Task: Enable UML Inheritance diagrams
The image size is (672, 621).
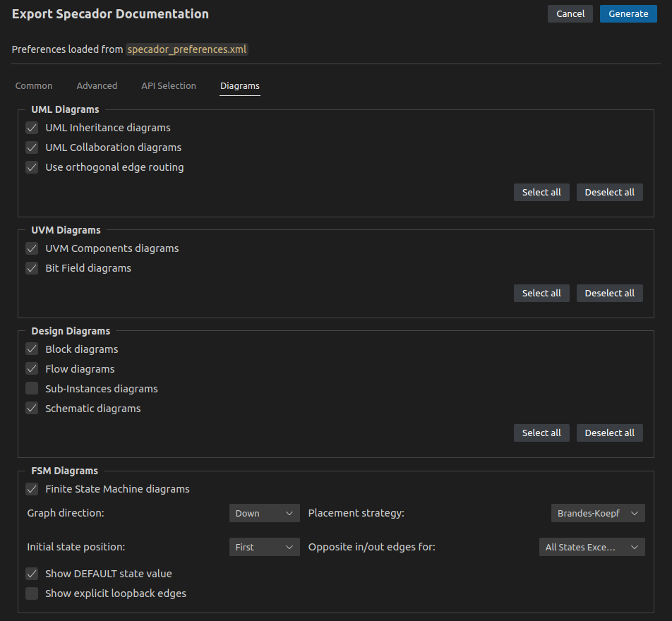Action: (x=32, y=128)
